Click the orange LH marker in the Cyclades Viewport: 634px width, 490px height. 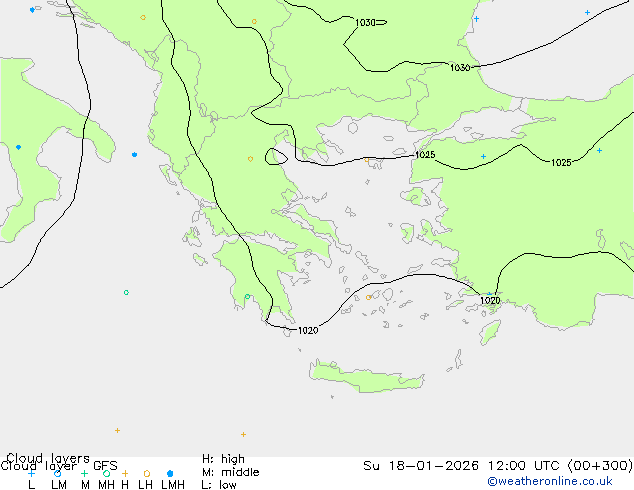click(x=368, y=297)
